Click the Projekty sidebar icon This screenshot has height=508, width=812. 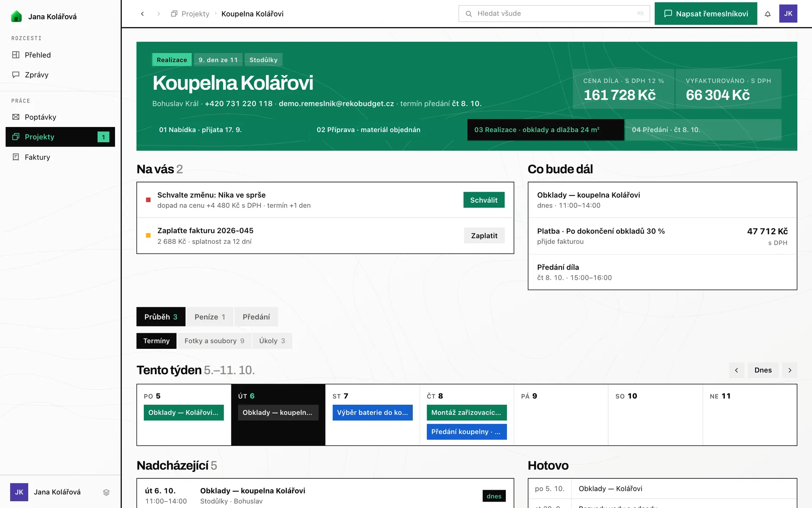click(16, 137)
